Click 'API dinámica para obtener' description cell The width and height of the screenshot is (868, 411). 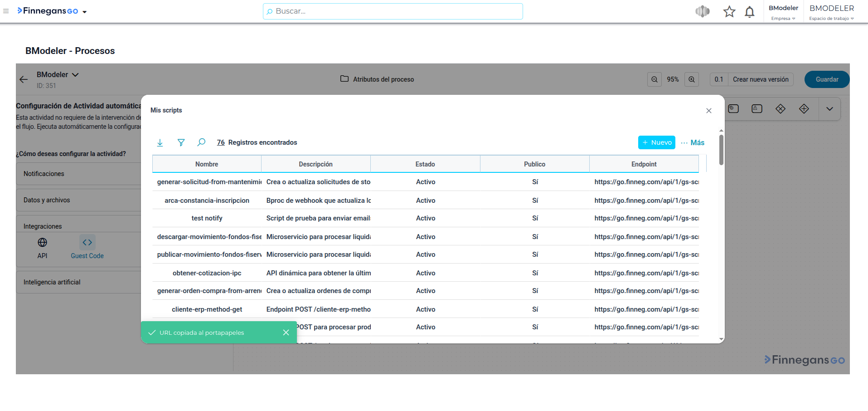coord(319,273)
